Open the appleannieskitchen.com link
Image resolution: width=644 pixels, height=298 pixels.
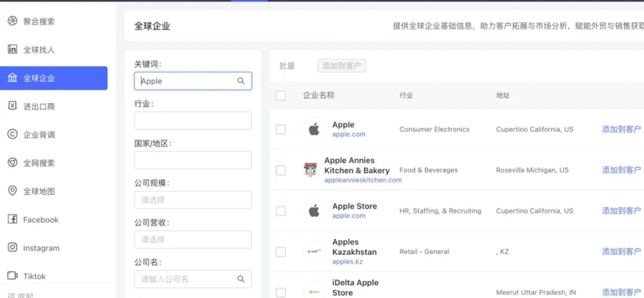(x=363, y=180)
